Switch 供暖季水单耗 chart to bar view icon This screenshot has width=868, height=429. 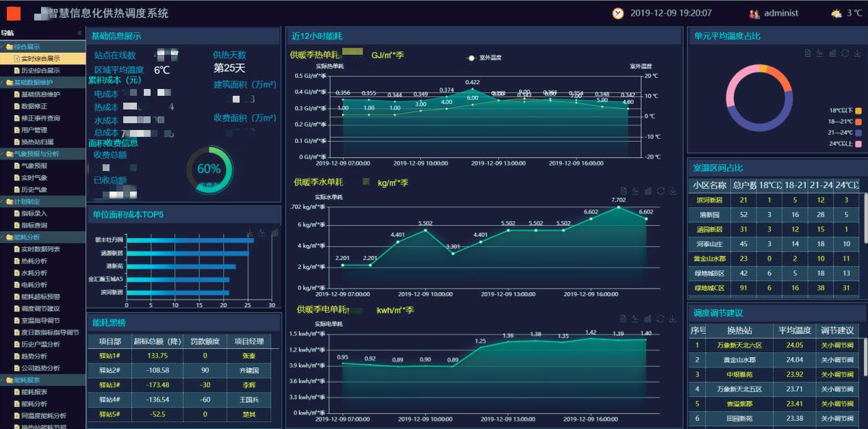pyautogui.click(x=648, y=191)
